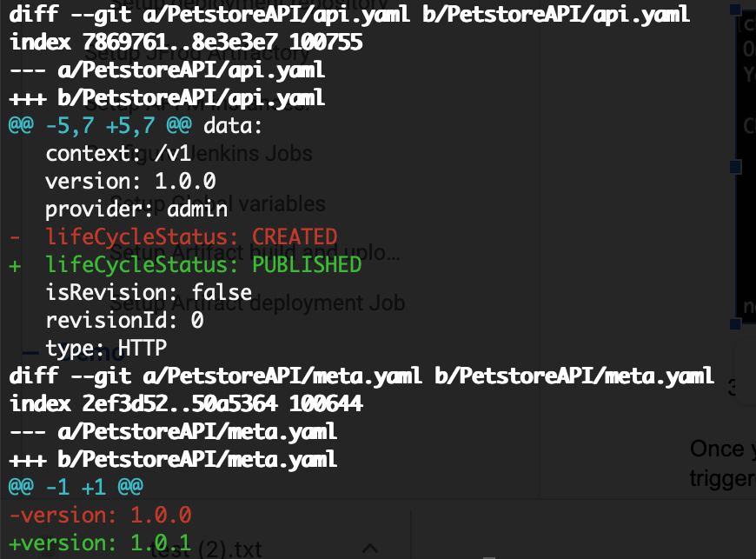Click the '@@ -1 +1 @@' hunk header
Image resolution: width=756 pixels, height=559 pixels.
[76, 487]
